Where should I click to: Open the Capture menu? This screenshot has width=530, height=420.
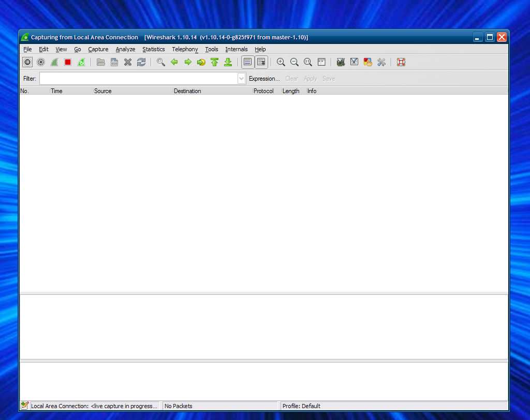98,49
